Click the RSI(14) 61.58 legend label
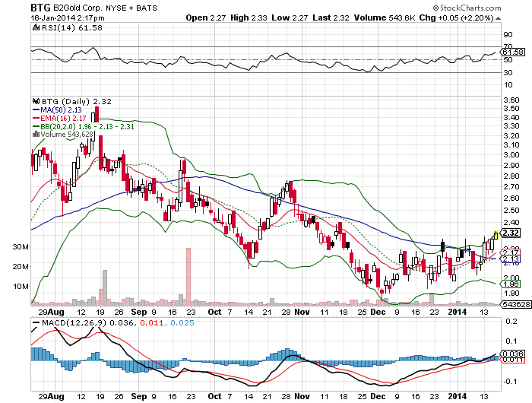The height and width of the screenshot is (403, 532). pyautogui.click(x=71, y=28)
